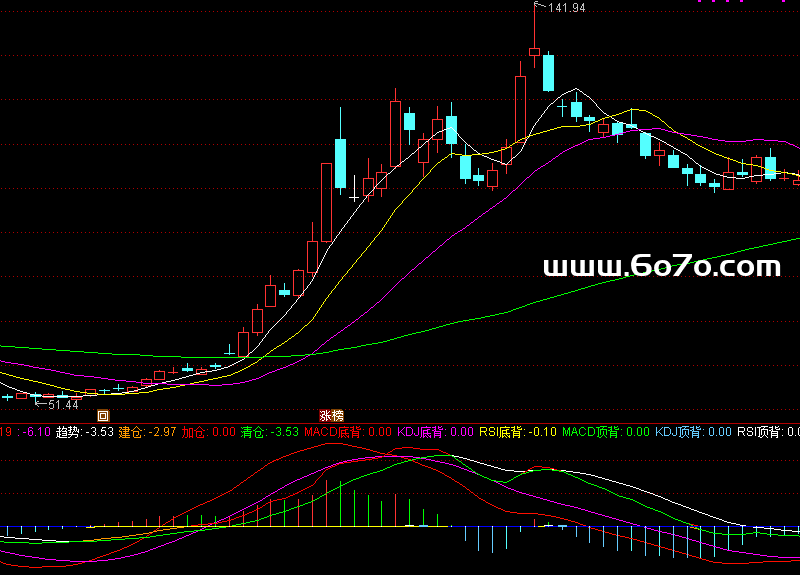Click the blue KDJ顶背 indicator label
This screenshot has height=575, width=800.
(678, 432)
